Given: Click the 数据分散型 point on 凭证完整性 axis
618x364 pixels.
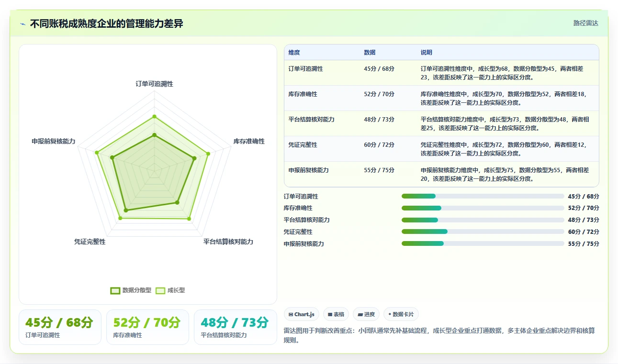Looking at the screenshot, I should pyautogui.click(x=126, y=210).
